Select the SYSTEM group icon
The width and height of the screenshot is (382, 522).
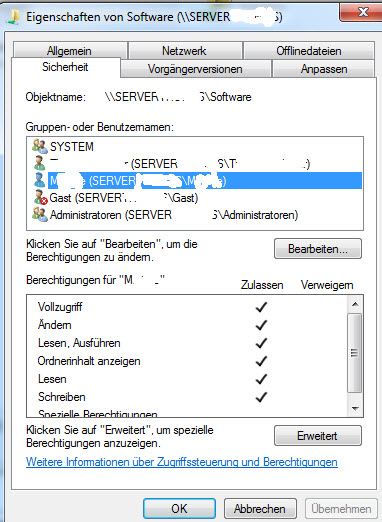[40, 146]
